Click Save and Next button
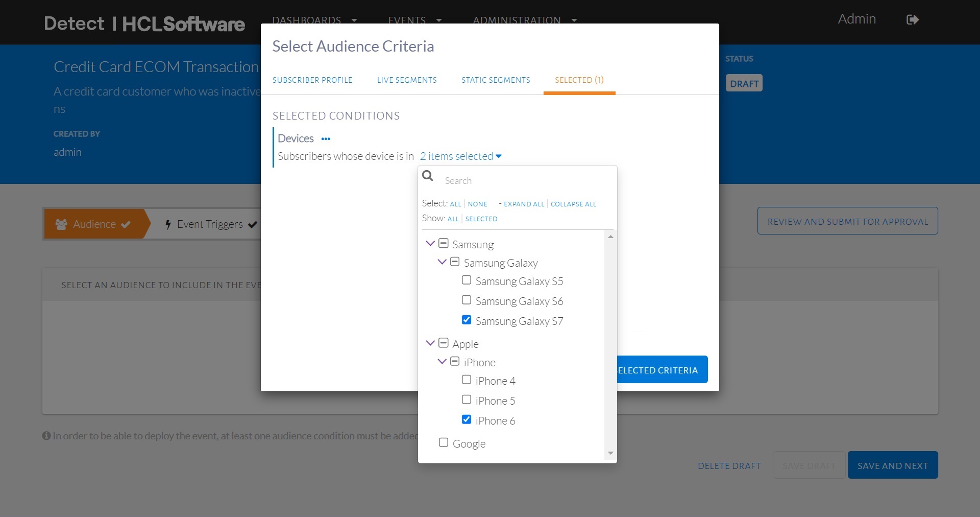 [893, 465]
